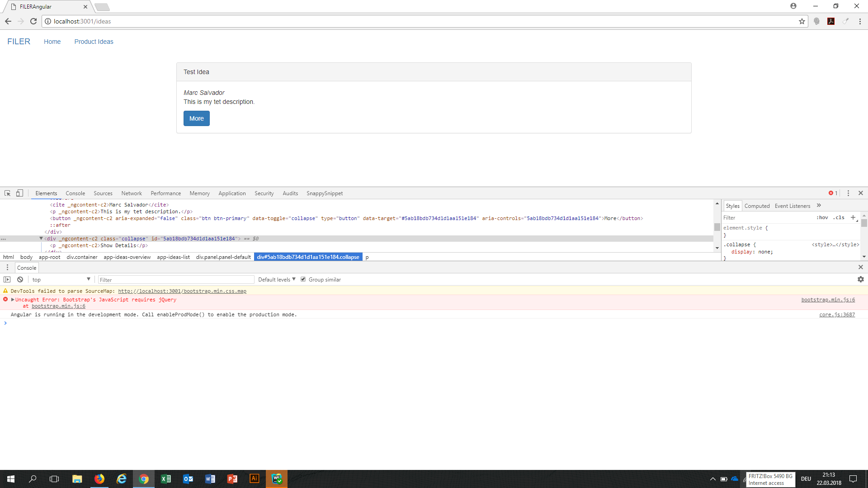Clear the console messages
The height and width of the screenshot is (488, 868).
click(20, 279)
